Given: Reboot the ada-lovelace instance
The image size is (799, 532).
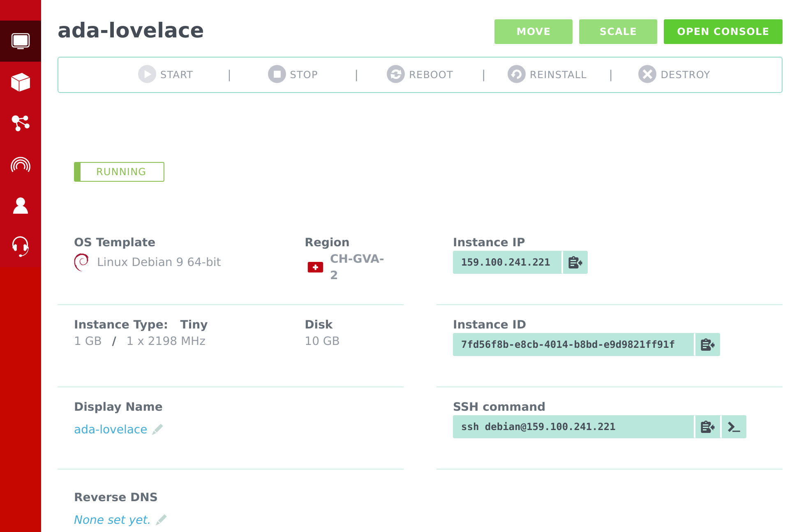Looking at the screenshot, I should (420, 74).
